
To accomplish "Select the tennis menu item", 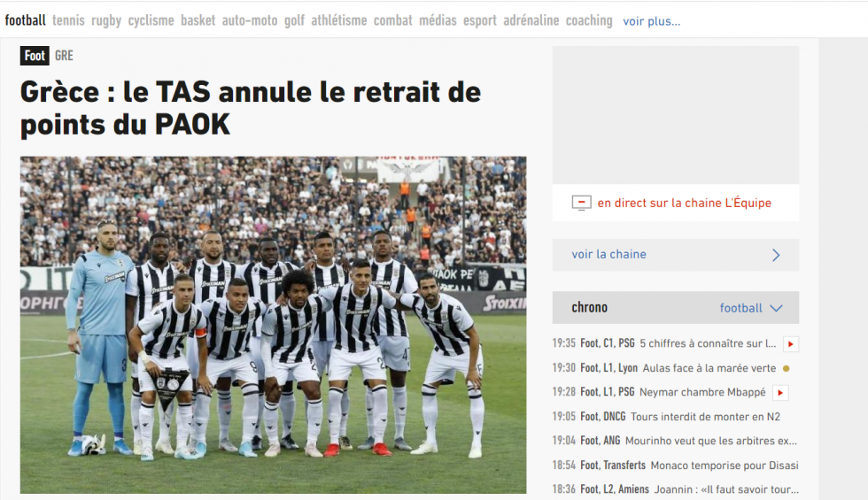I will pos(69,20).
